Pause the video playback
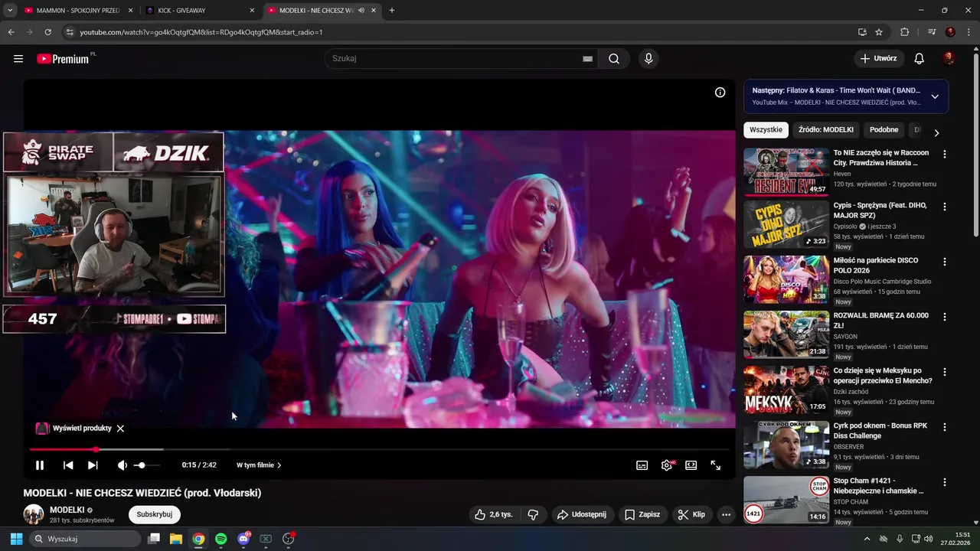This screenshot has height=551, width=980. [40, 465]
